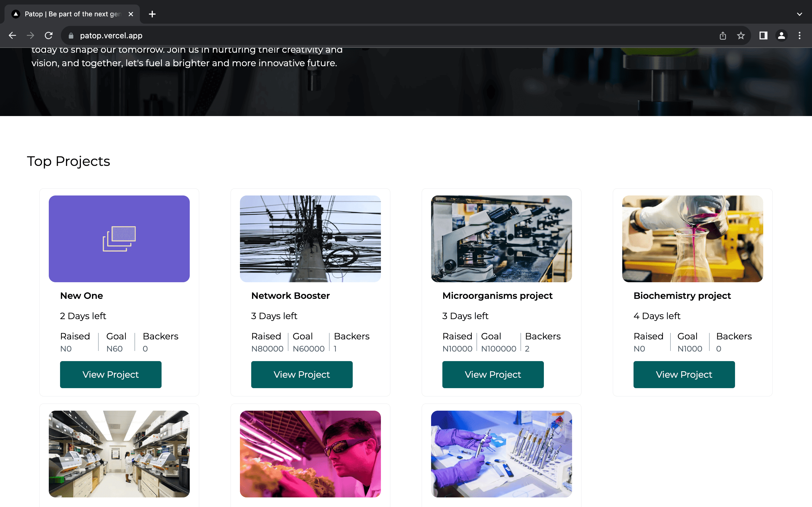The height and width of the screenshot is (507, 812).
Task: Open a new browser tab
Action: point(152,14)
